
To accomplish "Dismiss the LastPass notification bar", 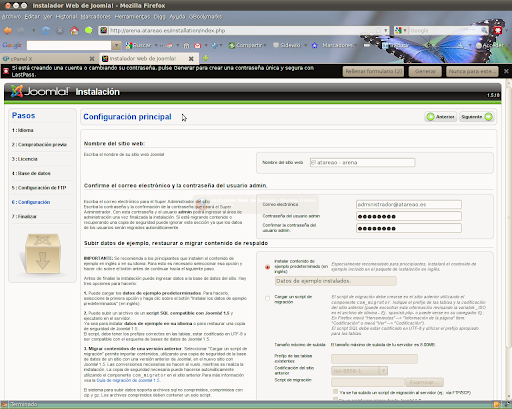I will coord(506,71).
